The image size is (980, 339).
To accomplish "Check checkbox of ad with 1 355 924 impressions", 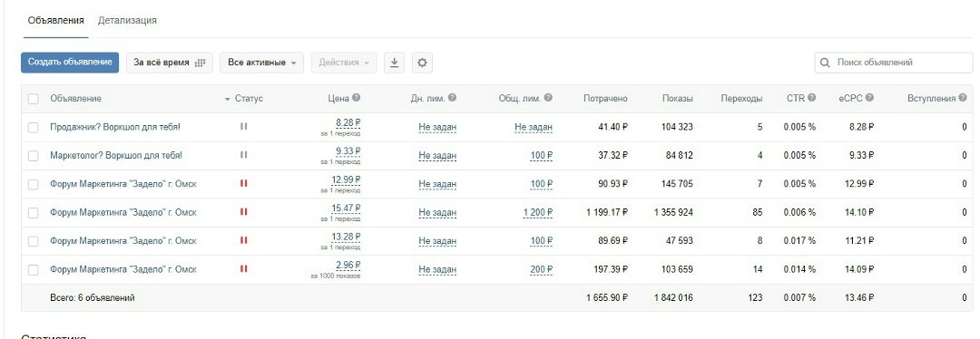I will click(x=34, y=213).
